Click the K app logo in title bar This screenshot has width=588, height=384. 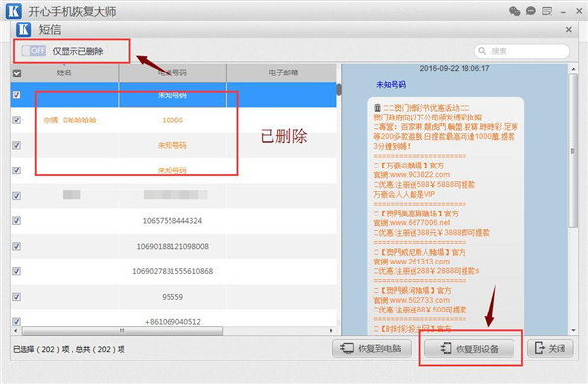(x=14, y=11)
